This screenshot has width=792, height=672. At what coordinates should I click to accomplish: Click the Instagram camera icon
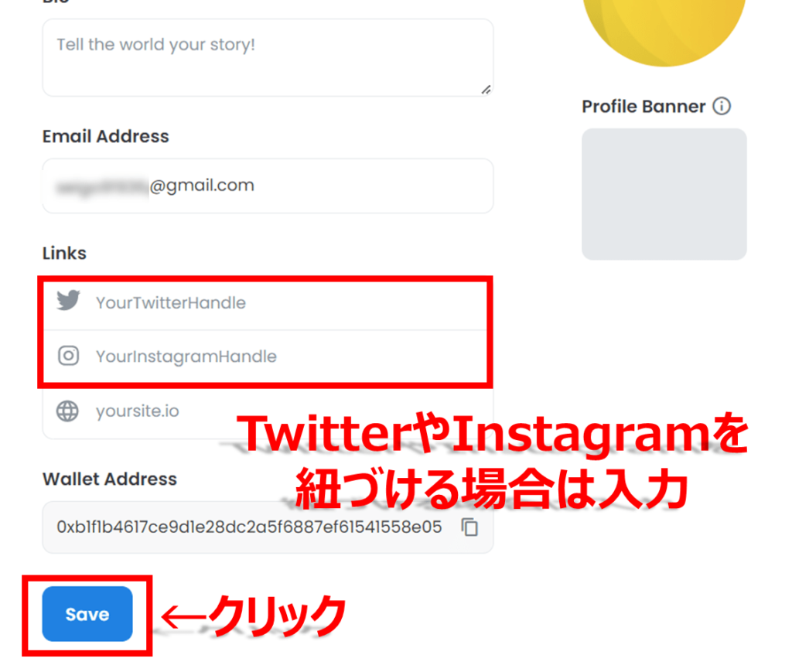[x=68, y=356]
